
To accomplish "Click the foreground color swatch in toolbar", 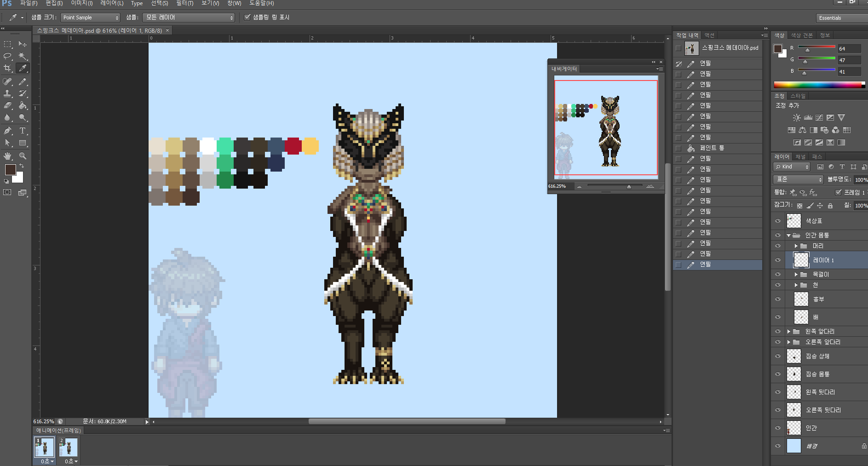I will click(x=10, y=170).
